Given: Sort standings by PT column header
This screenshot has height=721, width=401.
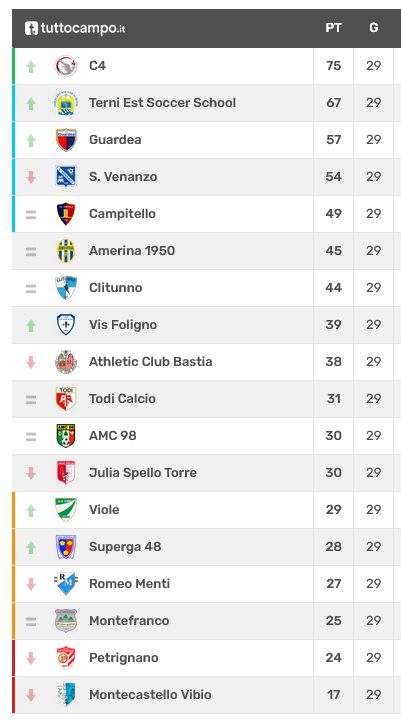Looking at the screenshot, I should tap(333, 28).
